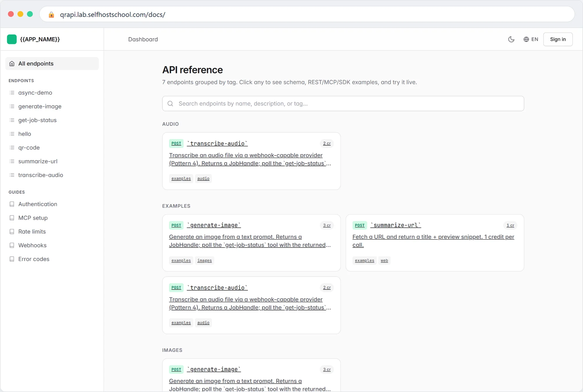Open transcribe-audio endpoint in sidebar
Screen dimensions: 583x392
pos(41,175)
